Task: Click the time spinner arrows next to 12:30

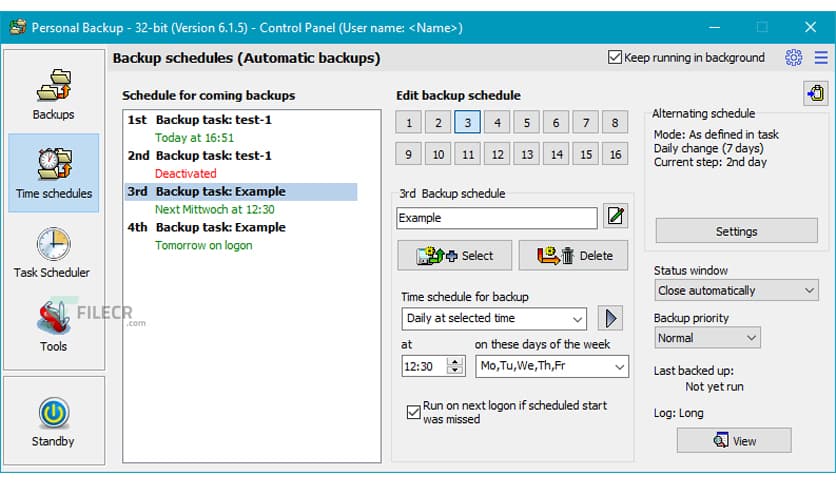Action: [x=455, y=366]
